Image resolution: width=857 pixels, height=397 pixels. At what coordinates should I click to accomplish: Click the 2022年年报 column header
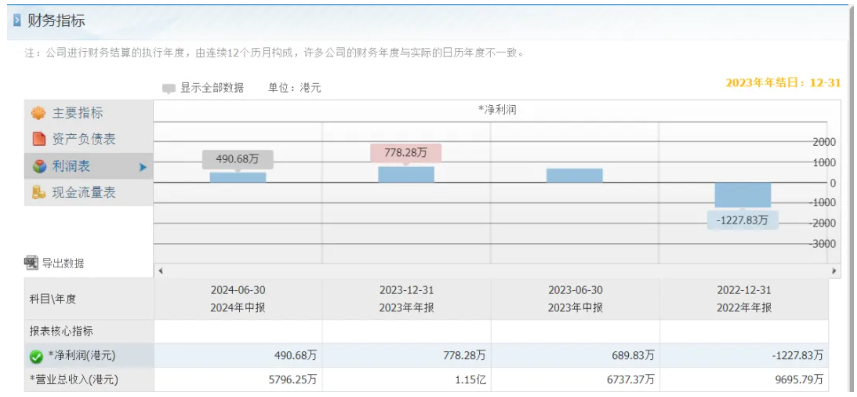744,299
